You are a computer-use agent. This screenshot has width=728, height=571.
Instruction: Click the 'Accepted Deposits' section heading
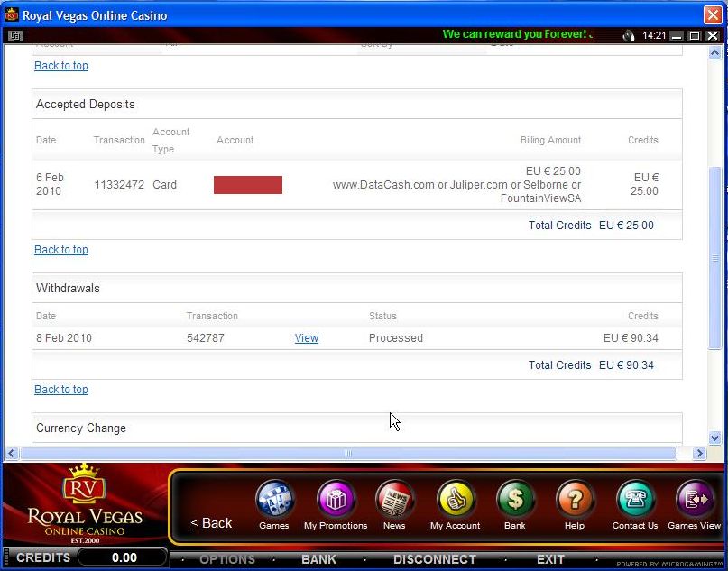(86, 104)
